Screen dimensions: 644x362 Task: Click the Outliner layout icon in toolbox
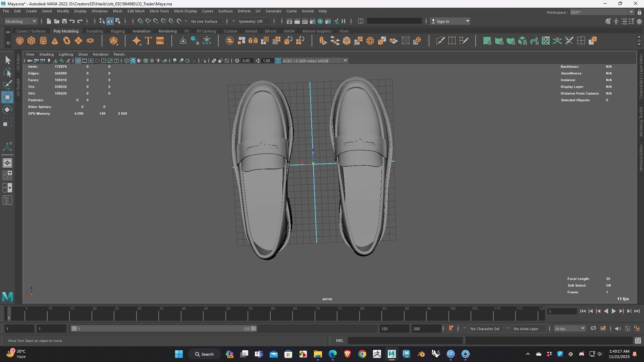click(x=7, y=200)
